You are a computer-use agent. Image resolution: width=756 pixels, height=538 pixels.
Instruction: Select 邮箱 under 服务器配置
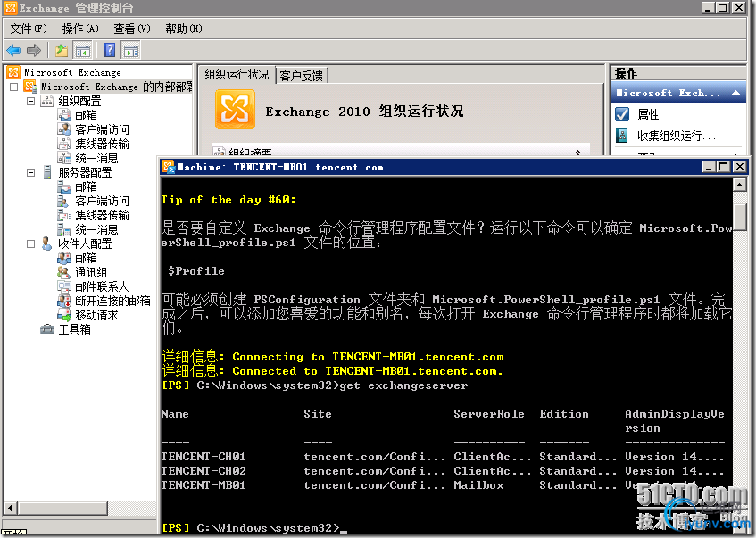coord(86,186)
